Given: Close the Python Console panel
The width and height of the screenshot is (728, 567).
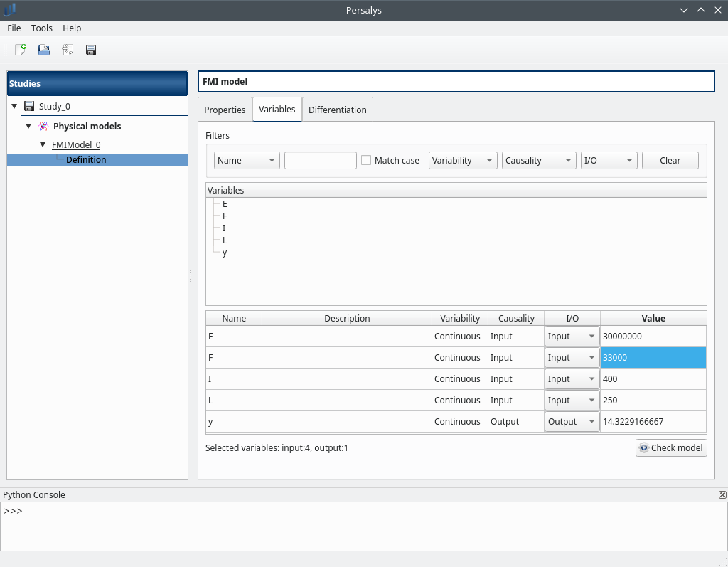Looking at the screenshot, I should click(722, 494).
